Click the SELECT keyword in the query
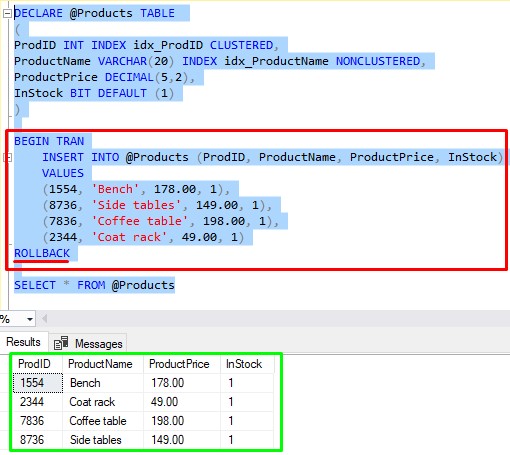510x455 pixels. tap(35, 285)
